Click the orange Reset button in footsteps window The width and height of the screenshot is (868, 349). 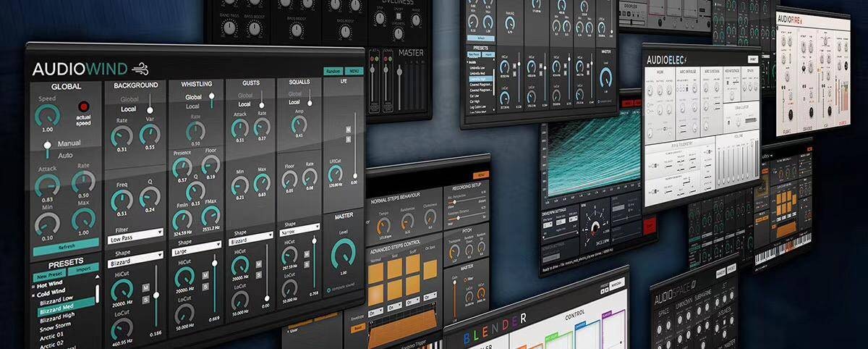click(357, 327)
